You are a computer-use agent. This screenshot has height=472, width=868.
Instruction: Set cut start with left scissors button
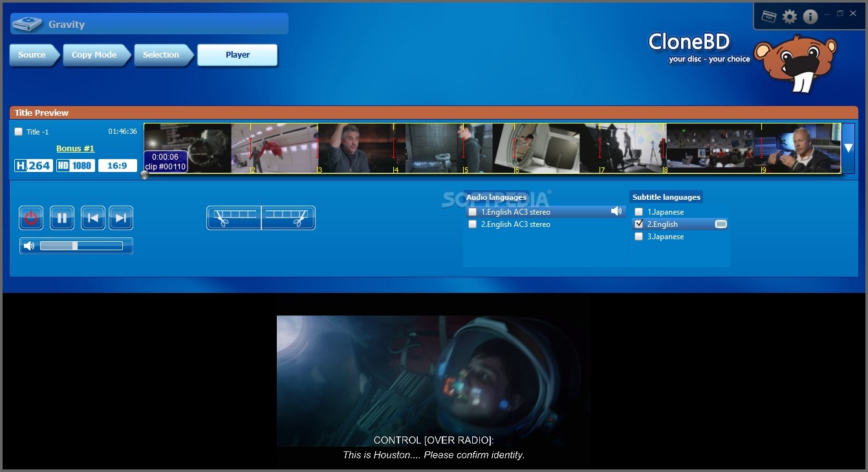click(x=234, y=218)
